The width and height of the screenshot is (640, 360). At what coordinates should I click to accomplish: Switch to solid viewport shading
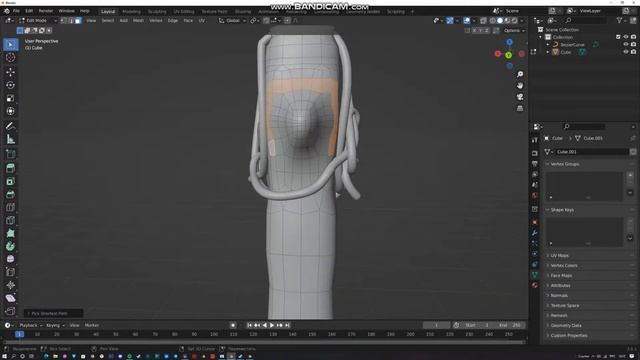[500, 20]
